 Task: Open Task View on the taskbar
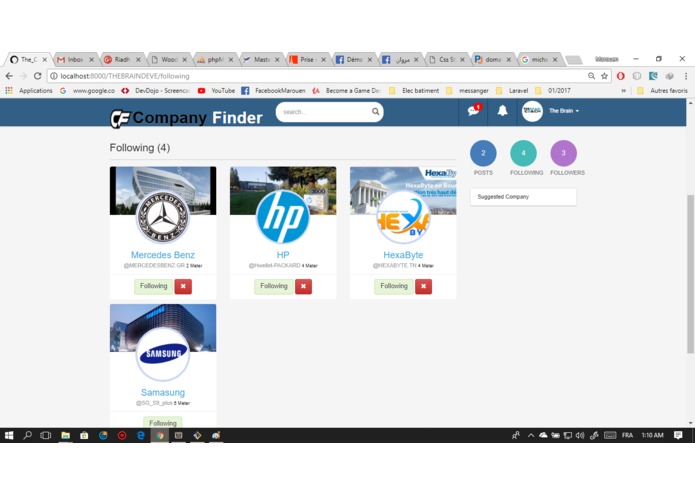click(x=46, y=436)
